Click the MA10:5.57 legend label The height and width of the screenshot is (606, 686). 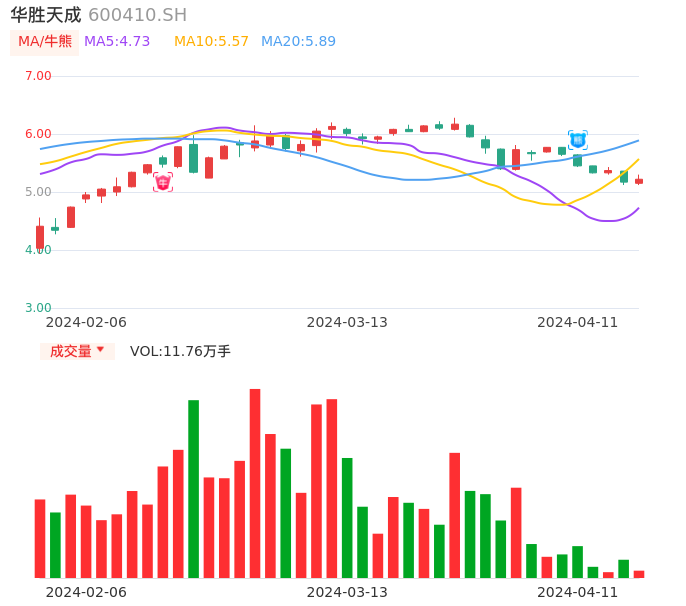coord(211,42)
